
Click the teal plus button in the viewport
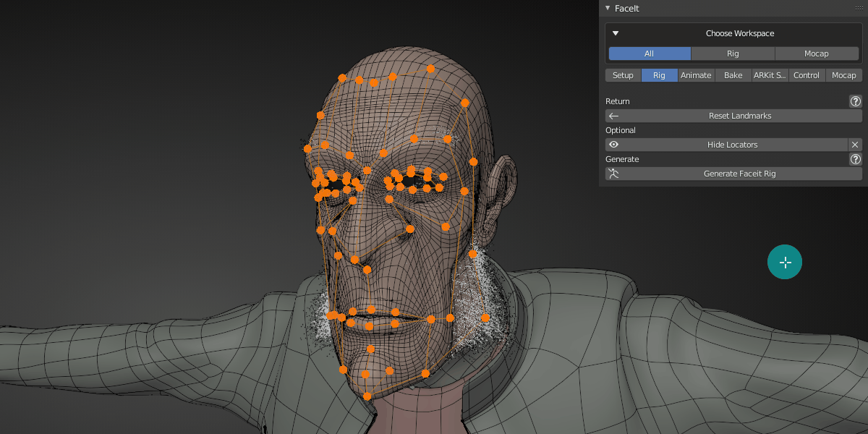785,262
